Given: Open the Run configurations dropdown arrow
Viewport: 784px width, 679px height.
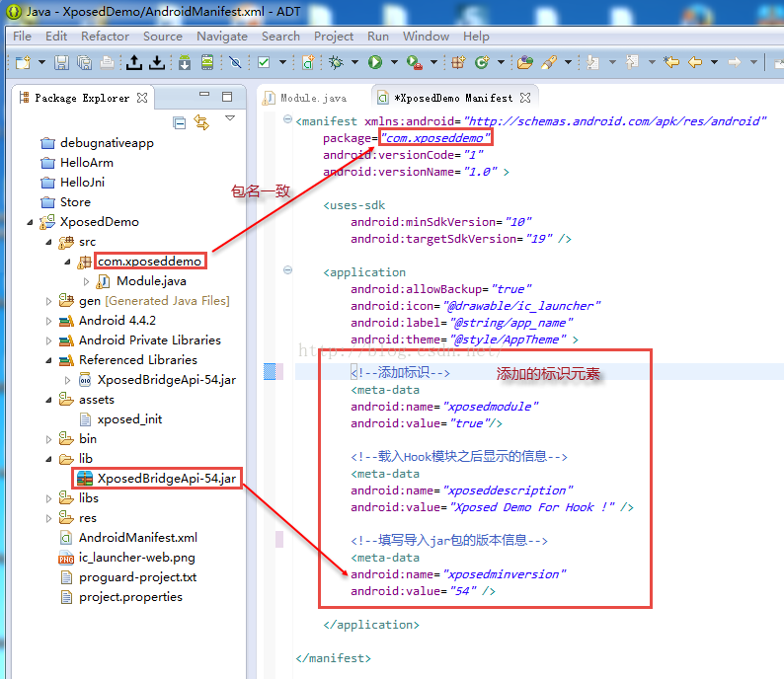Looking at the screenshot, I should point(394,62).
